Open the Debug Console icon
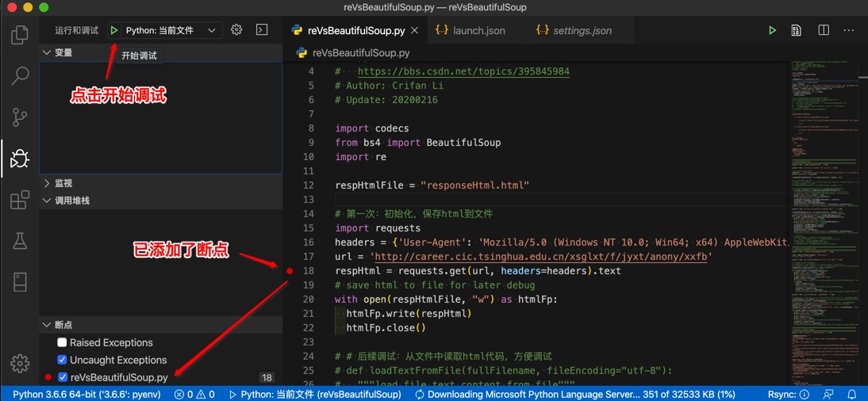The width and height of the screenshot is (868, 401). pos(262,30)
